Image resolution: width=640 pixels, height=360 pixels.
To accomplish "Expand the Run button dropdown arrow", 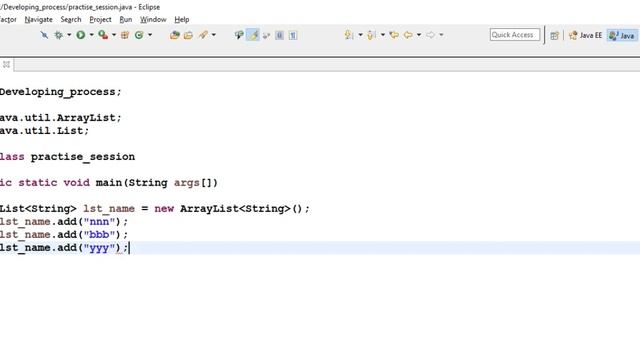I will click(x=91, y=35).
